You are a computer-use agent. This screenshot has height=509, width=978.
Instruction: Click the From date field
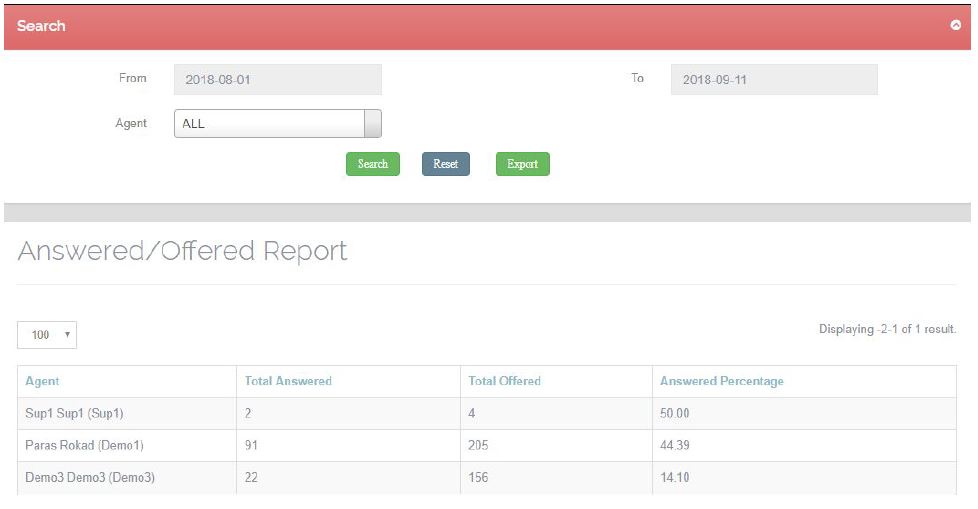click(x=278, y=80)
